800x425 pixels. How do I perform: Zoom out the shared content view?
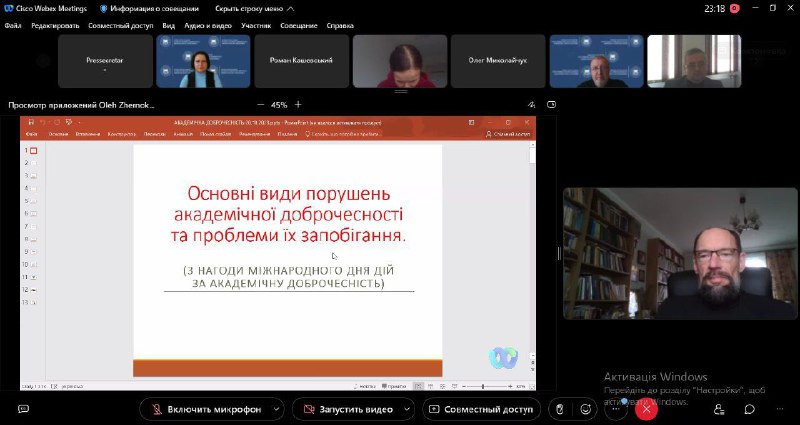[x=260, y=104]
